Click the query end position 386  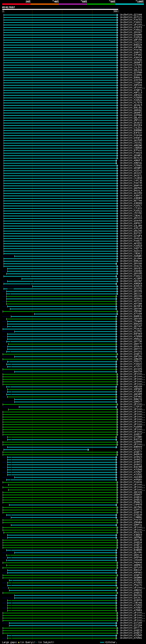pos(115,11)
